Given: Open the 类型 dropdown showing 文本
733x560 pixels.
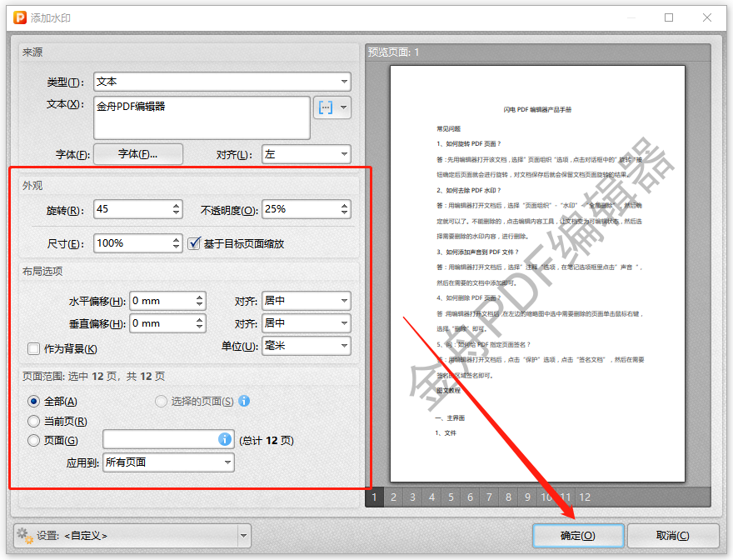Looking at the screenshot, I should (222, 82).
